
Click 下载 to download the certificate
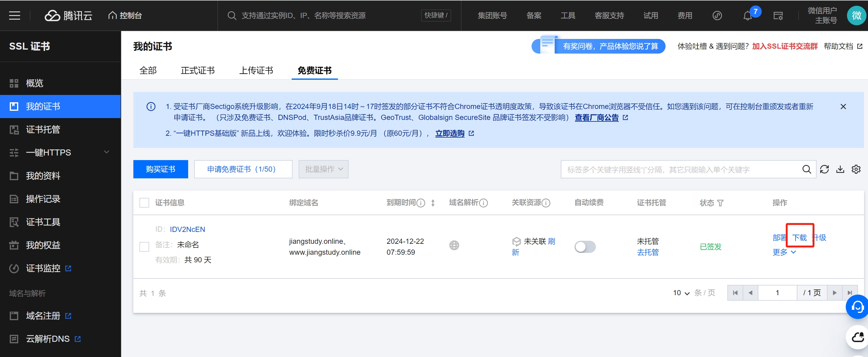[799, 238]
